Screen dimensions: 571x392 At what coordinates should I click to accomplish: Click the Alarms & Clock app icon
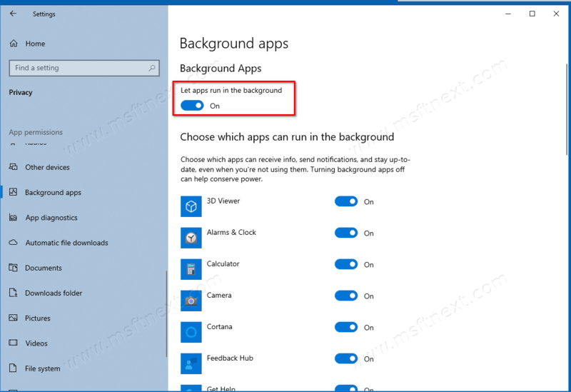[x=191, y=238]
